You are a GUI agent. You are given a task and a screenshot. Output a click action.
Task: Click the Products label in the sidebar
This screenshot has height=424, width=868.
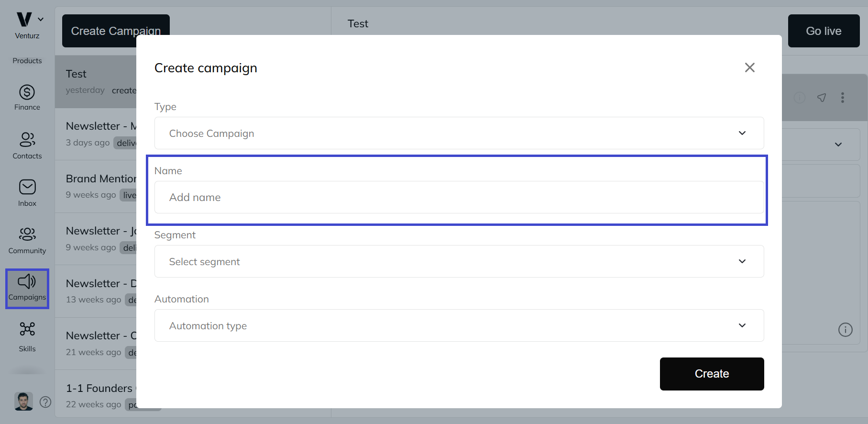tap(27, 61)
